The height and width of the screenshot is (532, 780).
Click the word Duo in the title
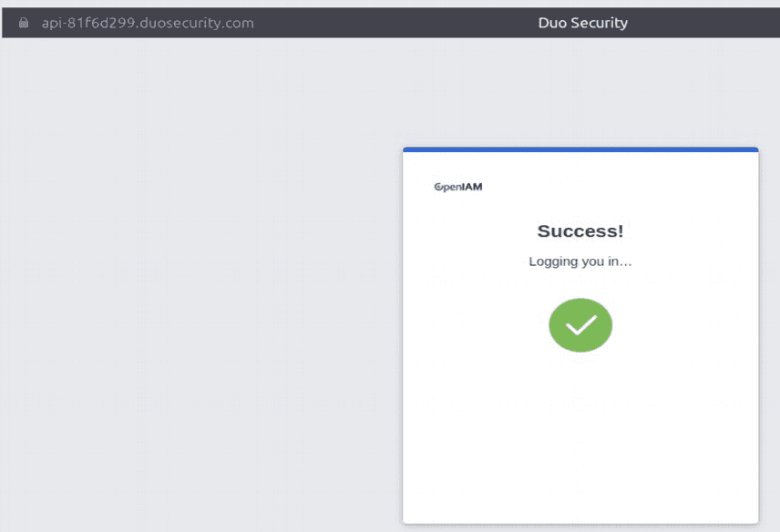tap(552, 23)
